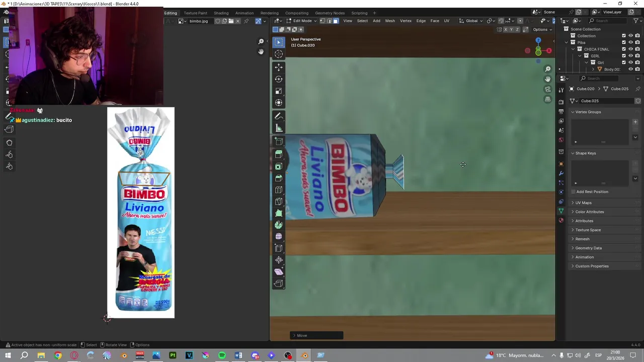Click the viewport zoom magnifier icon
Image resolution: width=644 pixels, height=362 pixels.
(548, 69)
